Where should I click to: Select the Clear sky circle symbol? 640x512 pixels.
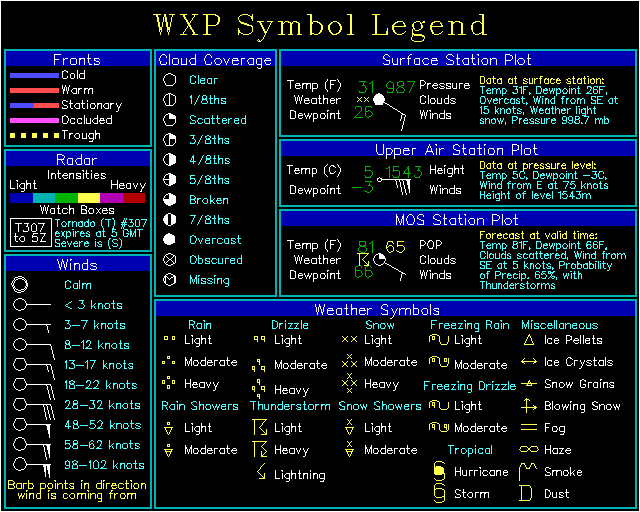(169, 80)
